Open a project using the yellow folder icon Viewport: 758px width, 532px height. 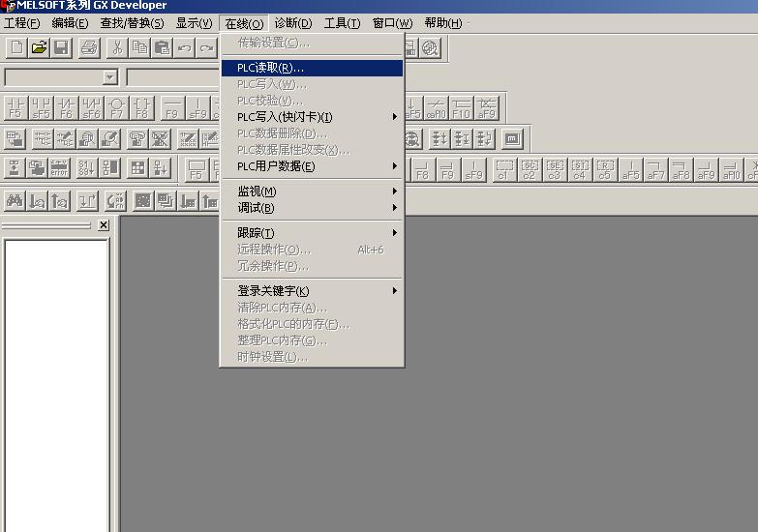(39, 47)
